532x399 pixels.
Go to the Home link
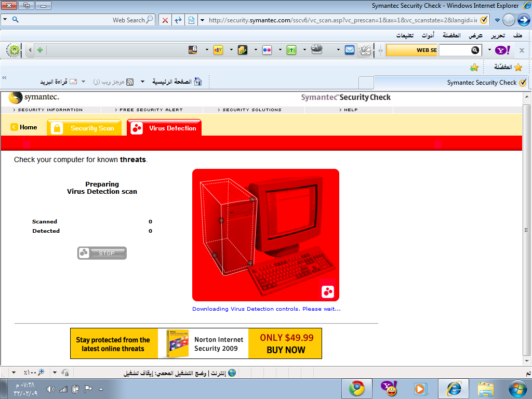(x=24, y=127)
